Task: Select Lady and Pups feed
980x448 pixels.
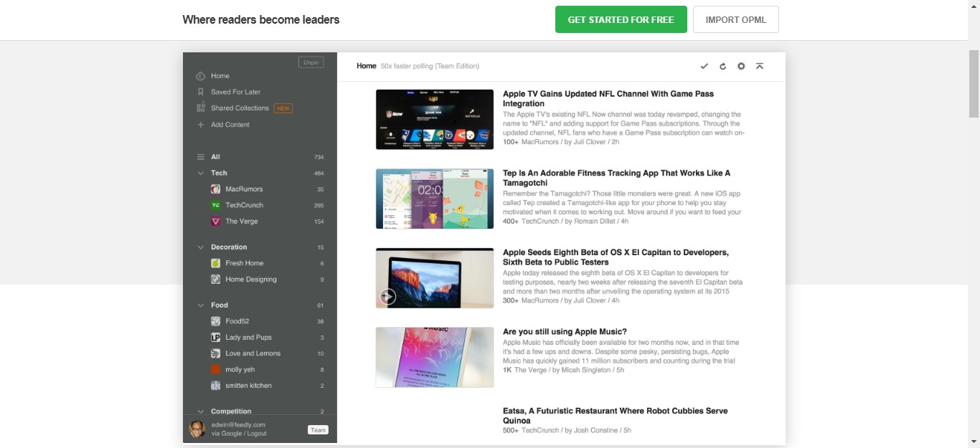Action: (248, 338)
